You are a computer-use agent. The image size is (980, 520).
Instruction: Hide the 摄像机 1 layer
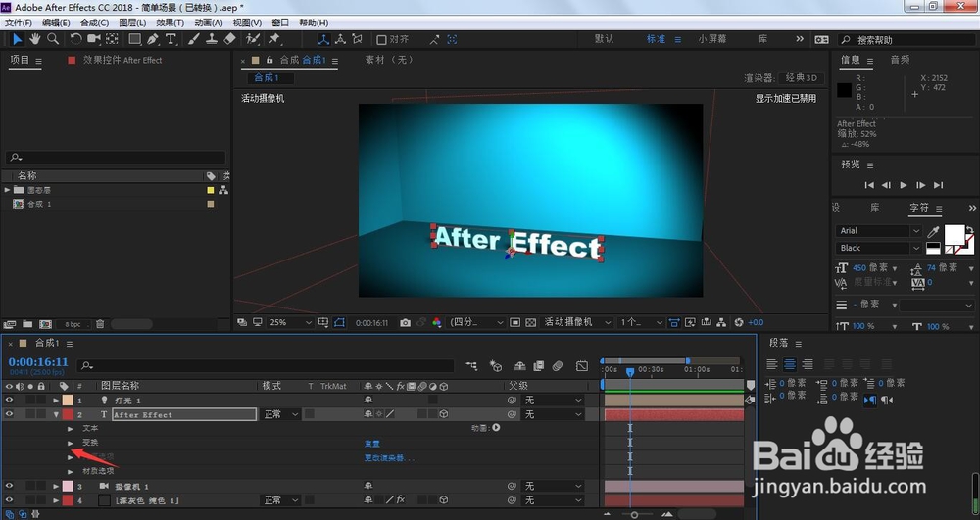click(9, 487)
